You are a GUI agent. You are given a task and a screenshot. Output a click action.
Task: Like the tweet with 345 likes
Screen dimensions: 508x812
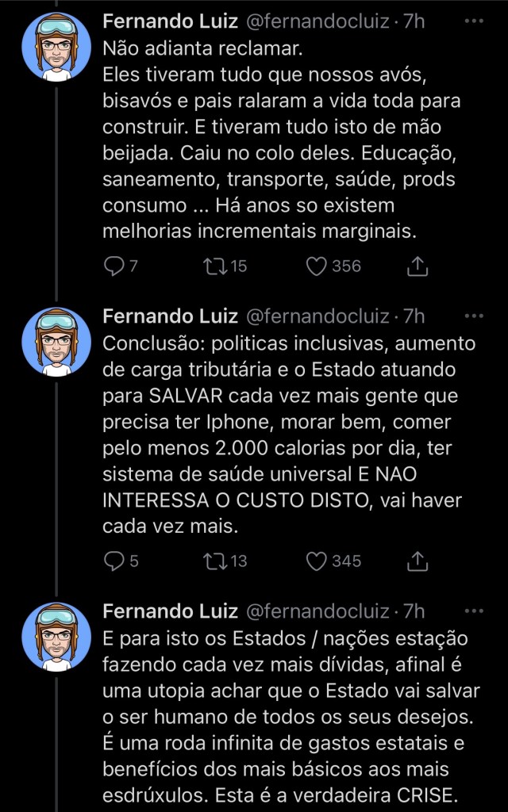pyautogui.click(x=317, y=561)
